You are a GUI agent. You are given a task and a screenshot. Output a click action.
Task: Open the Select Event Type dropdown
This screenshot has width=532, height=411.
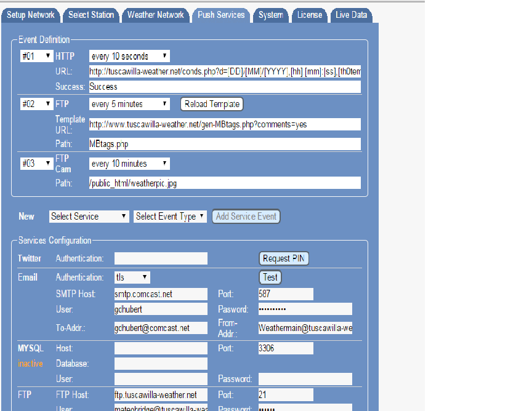pyautogui.click(x=170, y=217)
